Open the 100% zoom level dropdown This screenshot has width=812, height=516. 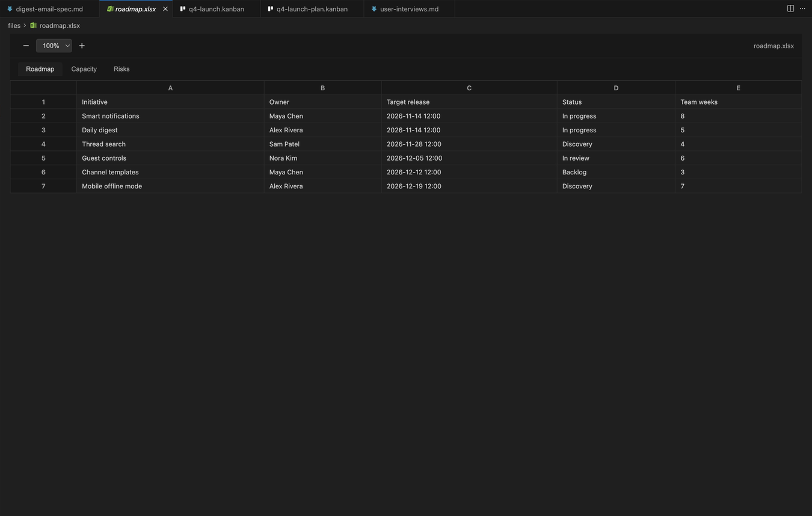[x=54, y=46]
